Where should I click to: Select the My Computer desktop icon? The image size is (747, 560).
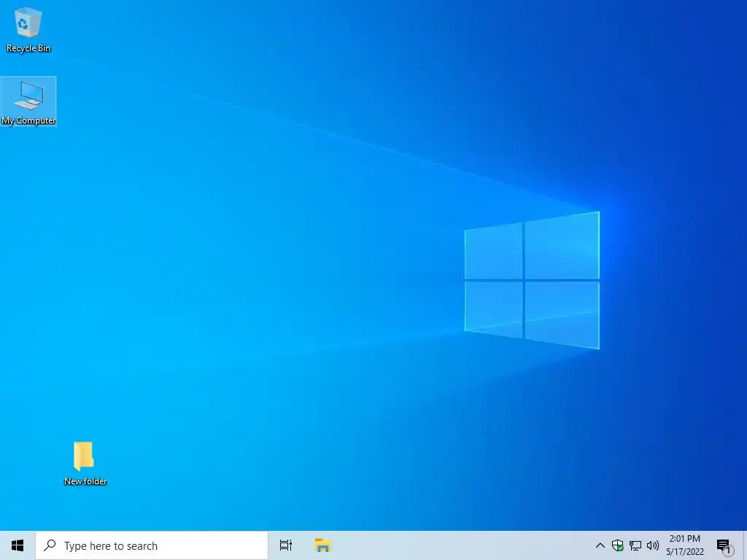(x=28, y=101)
